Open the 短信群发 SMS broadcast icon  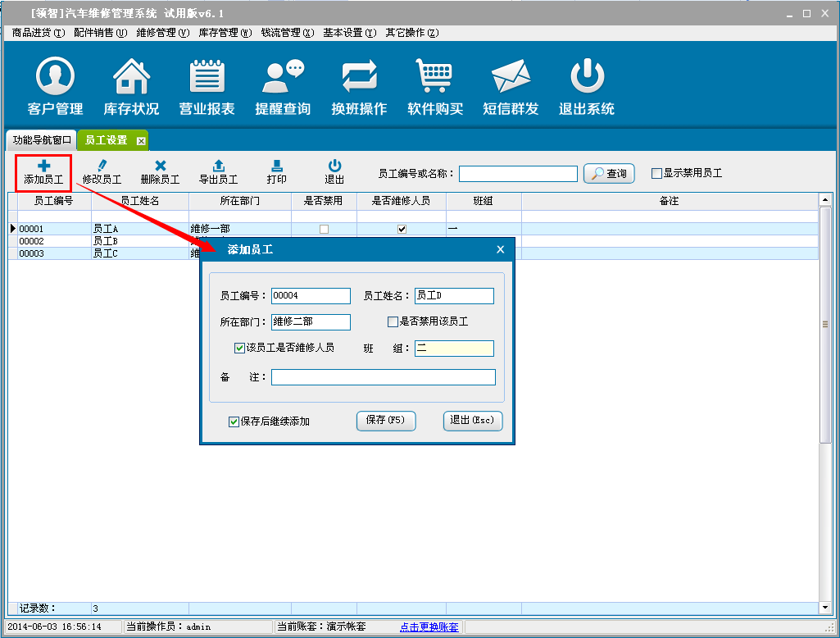[x=511, y=87]
